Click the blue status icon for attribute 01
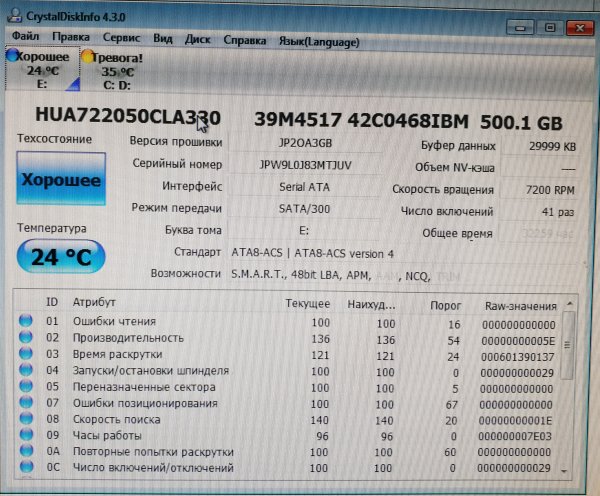600x496 pixels. (x=26, y=322)
